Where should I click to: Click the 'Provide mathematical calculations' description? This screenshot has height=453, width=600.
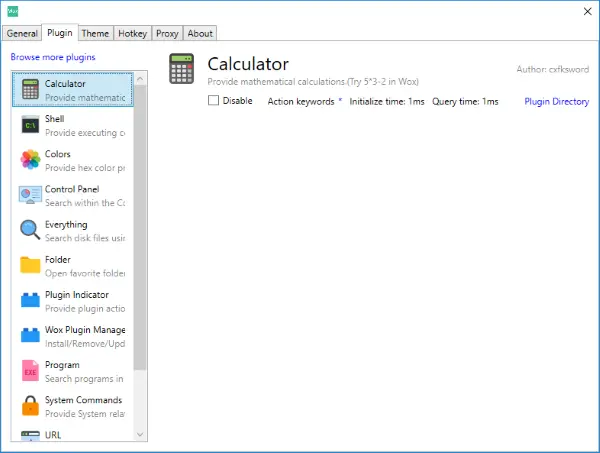313,81
